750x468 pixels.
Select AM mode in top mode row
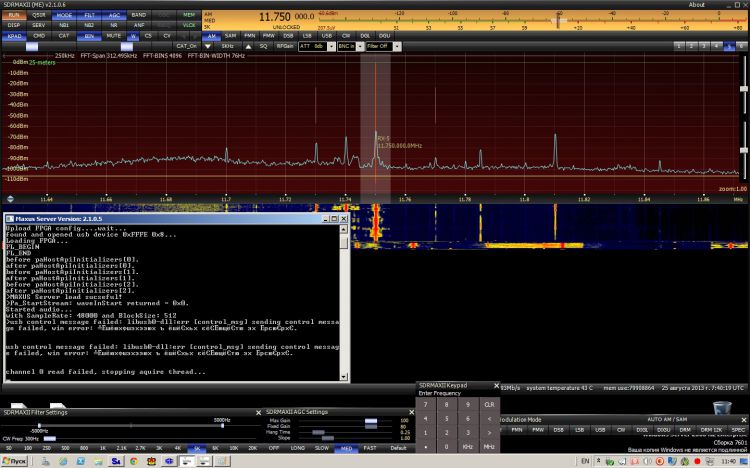(x=211, y=36)
